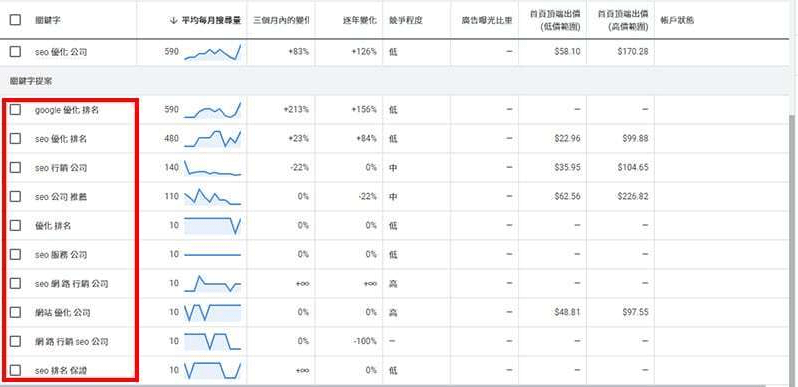Screen dimensions: 798x387
Task: Click the 帳戶狀態 column header
Action: tap(677, 20)
